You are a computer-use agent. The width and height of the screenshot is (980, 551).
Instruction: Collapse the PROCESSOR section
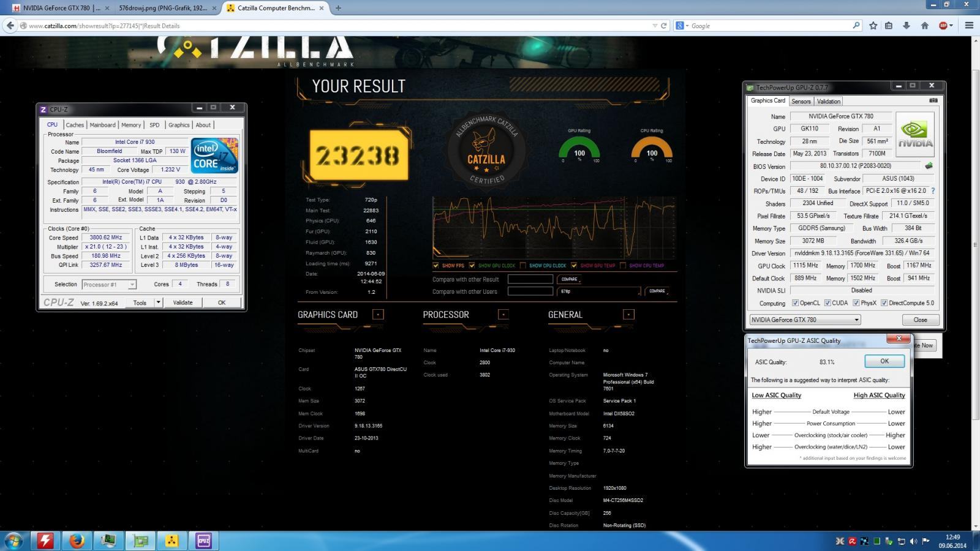click(503, 315)
